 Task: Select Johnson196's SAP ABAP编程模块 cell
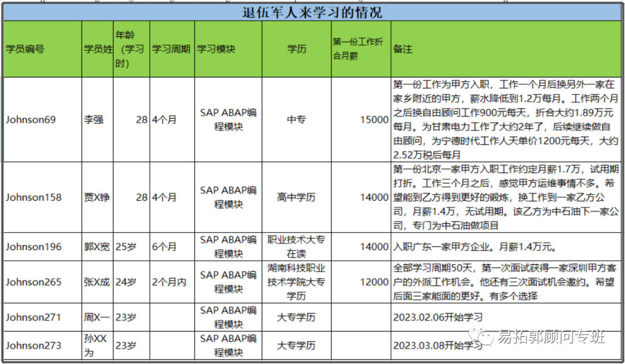pos(228,247)
